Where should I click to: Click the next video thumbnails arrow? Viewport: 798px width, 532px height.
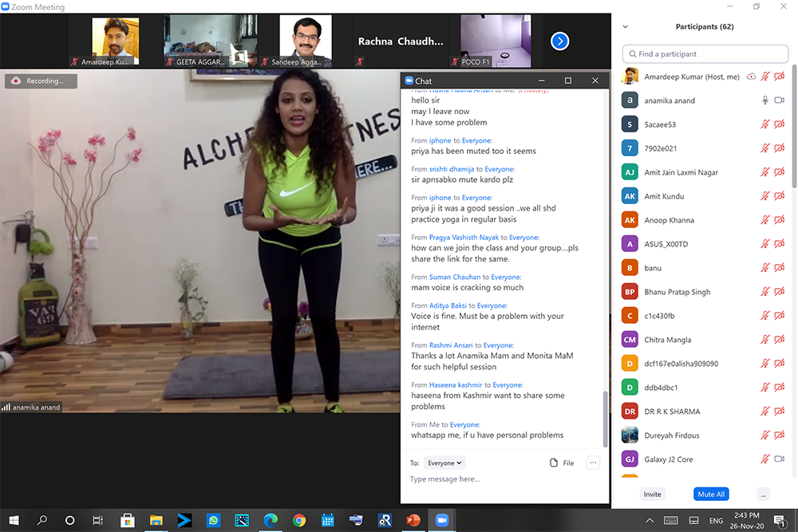(560, 41)
